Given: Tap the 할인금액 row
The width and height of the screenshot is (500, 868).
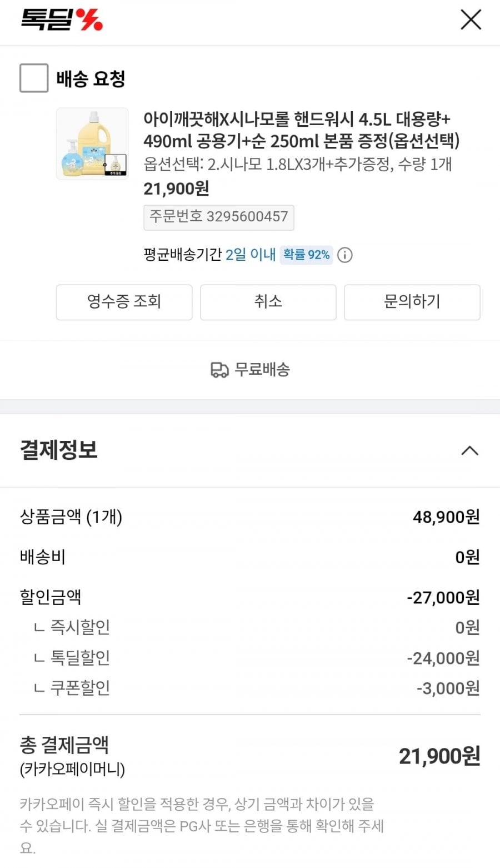Looking at the screenshot, I should 51,597.
